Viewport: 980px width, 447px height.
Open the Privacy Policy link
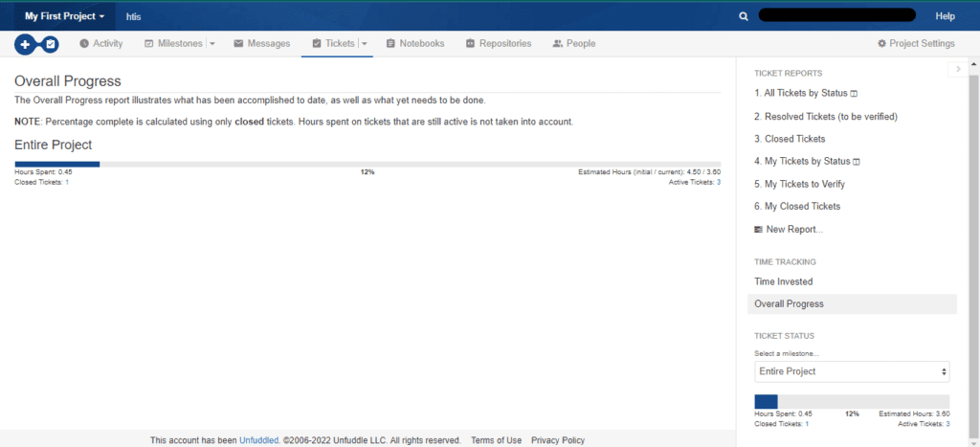[558, 440]
